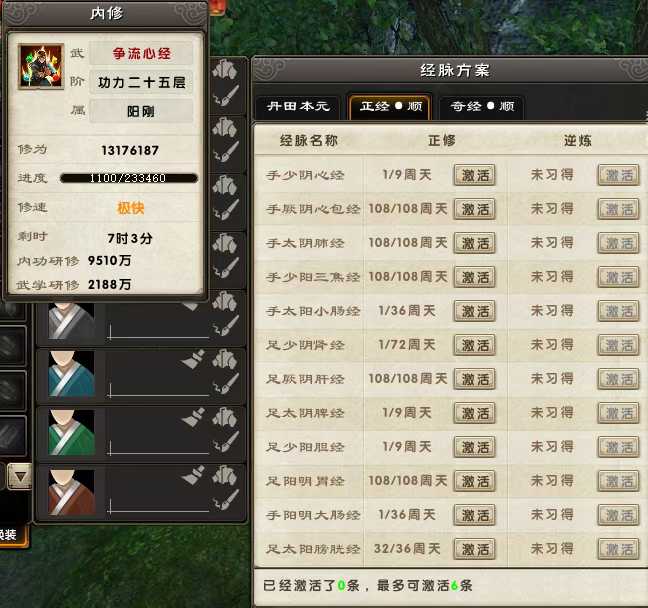The width and height of the screenshot is (648, 608).
Task: Expand the down-arrow dropdown at the left edge
Action: [20, 477]
